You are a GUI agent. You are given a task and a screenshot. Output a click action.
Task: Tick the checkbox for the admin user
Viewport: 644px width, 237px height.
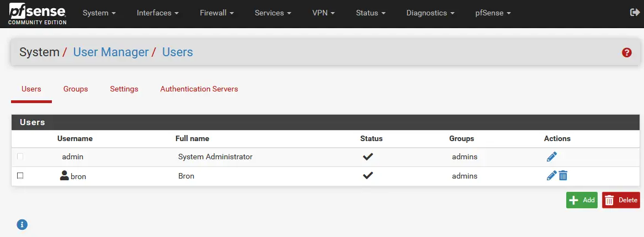pos(20,157)
